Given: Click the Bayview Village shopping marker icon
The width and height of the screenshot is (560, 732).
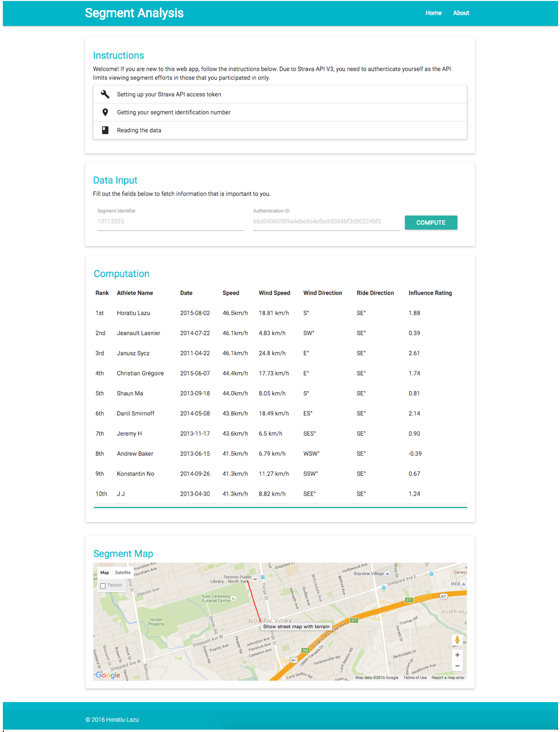Looking at the screenshot, I should click(387, 573).
